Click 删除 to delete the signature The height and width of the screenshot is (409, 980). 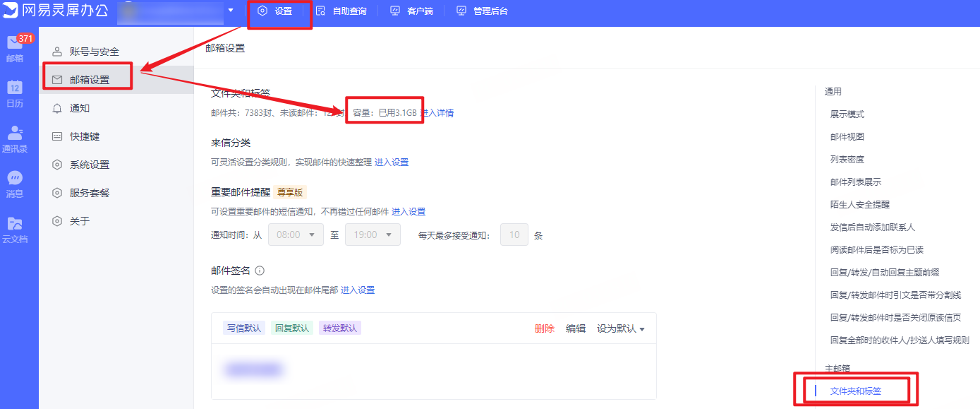pyautogui.click(x=544, y=327)
